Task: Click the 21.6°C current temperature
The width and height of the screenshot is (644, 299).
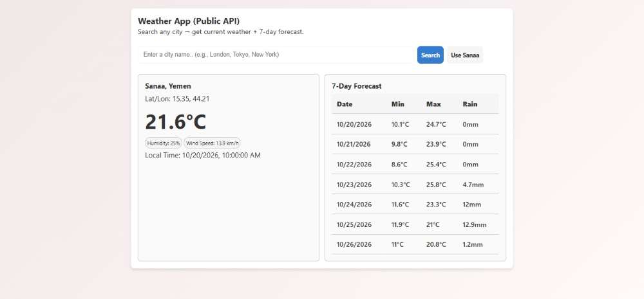Action: [x=175, y=122]
